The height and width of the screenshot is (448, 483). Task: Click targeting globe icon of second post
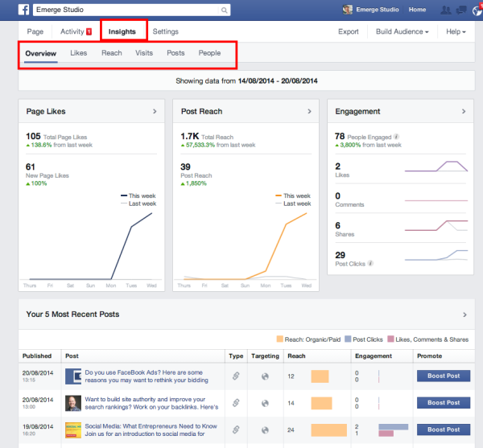pyautogui.click(x=263, y=402)
